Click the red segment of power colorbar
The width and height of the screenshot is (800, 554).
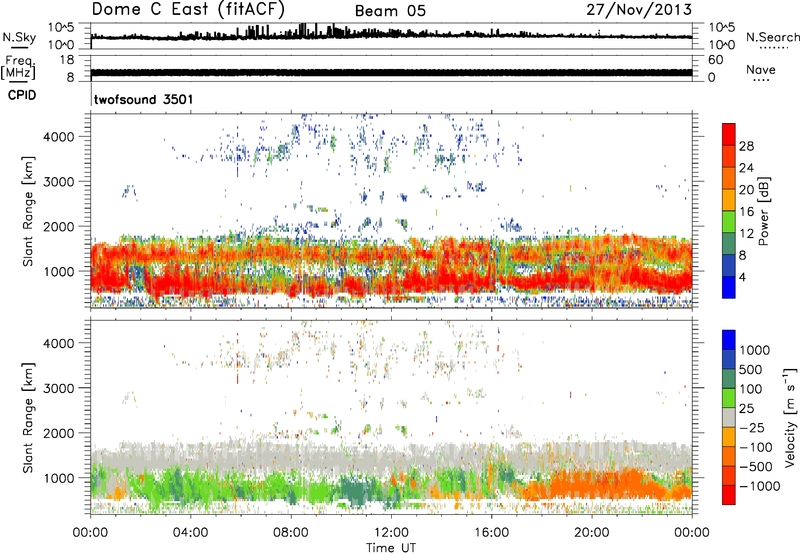click(729, 135)
